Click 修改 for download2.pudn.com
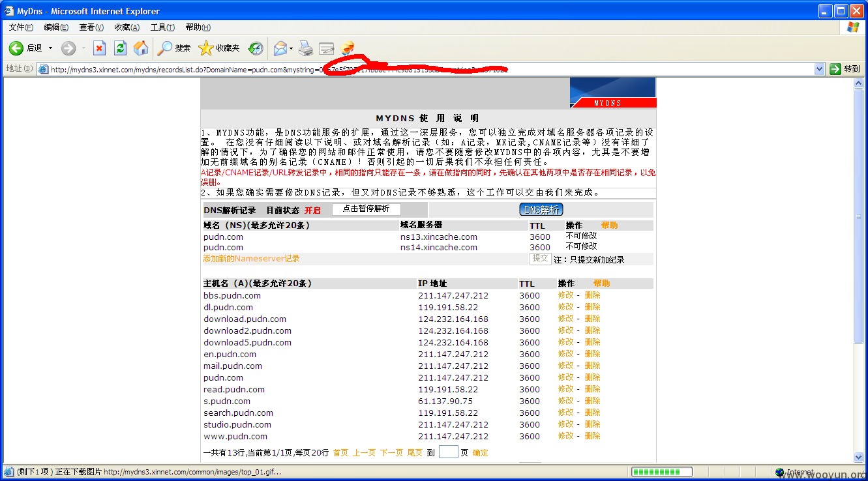Screen dimensions: 868x481 click(x=565, y=330)
